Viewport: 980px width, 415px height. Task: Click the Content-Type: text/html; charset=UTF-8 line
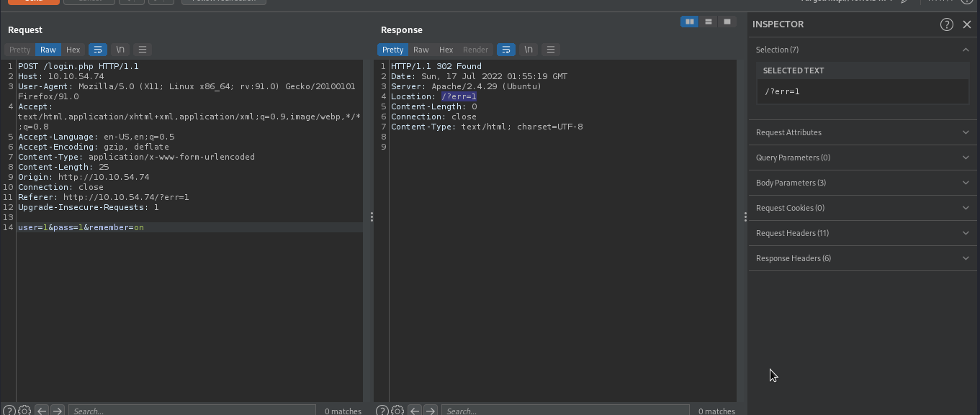(487, 127)
